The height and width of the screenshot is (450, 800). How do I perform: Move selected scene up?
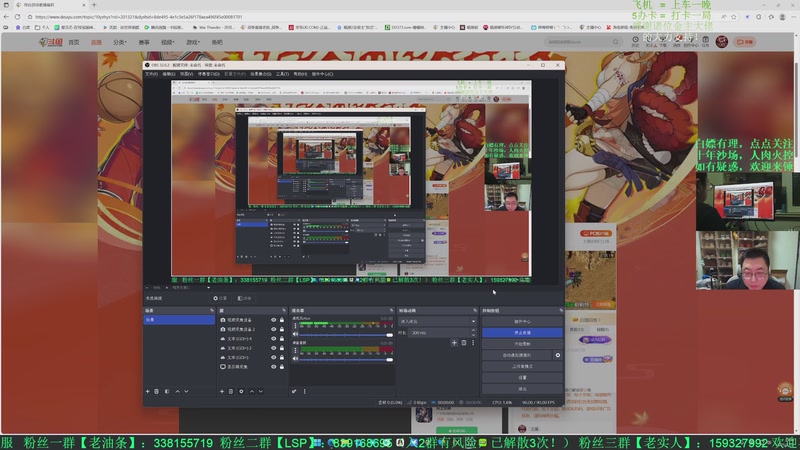(x=177, y=391)
